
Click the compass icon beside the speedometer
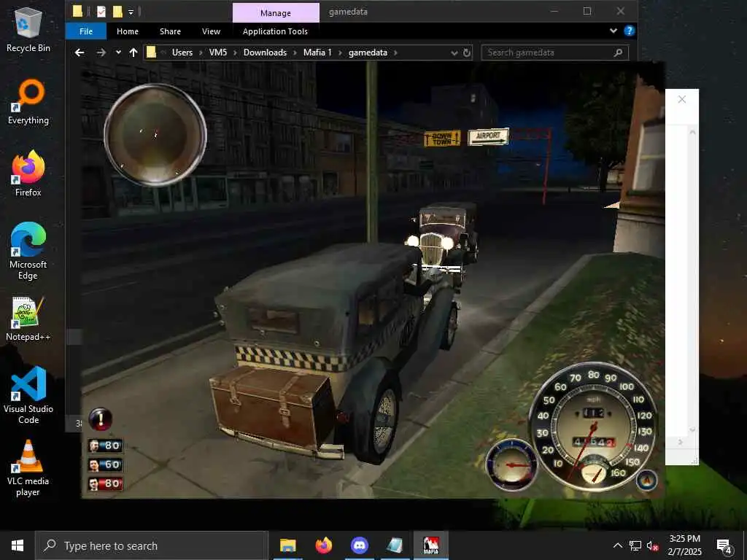pos(646,480)
